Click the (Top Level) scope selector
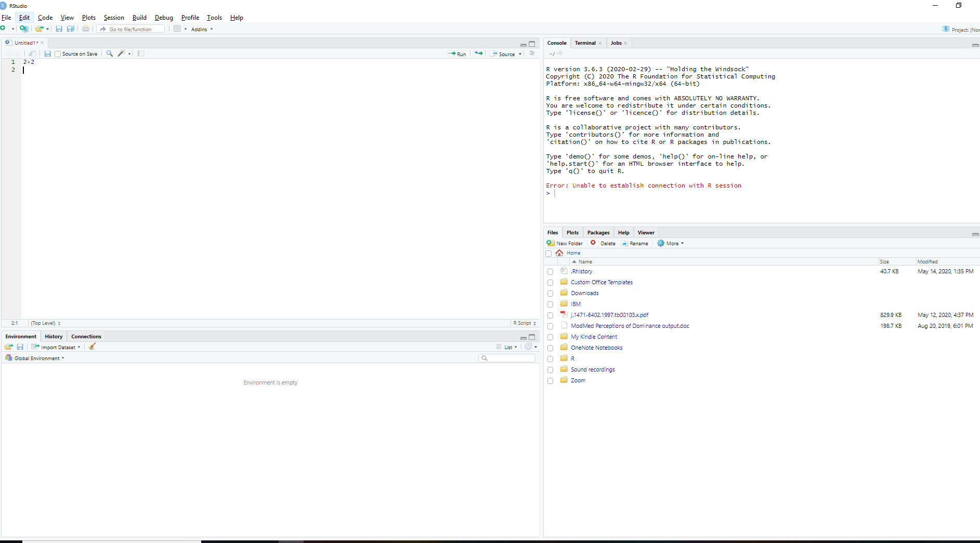Viewport: 980px width, 543px height. (x=46, y=323)
